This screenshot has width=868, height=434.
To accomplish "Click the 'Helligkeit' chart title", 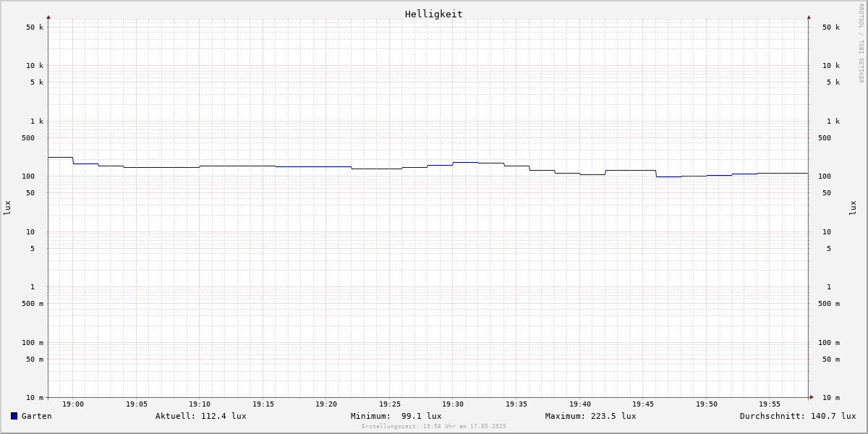I will coord(434,14).
